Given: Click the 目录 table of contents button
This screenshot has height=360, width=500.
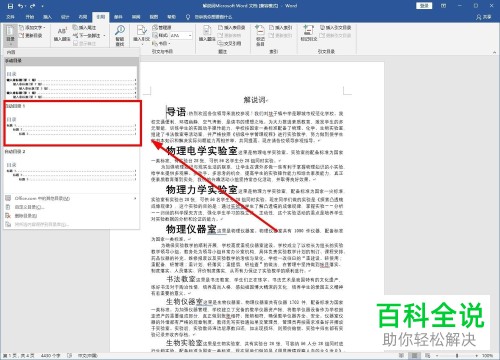Looking at the screenshot, I should 10,35.
